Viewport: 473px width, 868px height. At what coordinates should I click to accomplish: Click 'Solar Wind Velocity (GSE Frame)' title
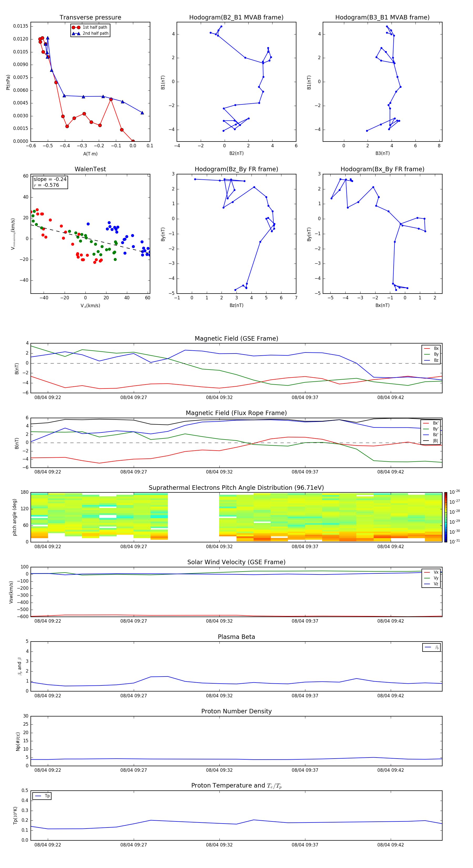236,562
